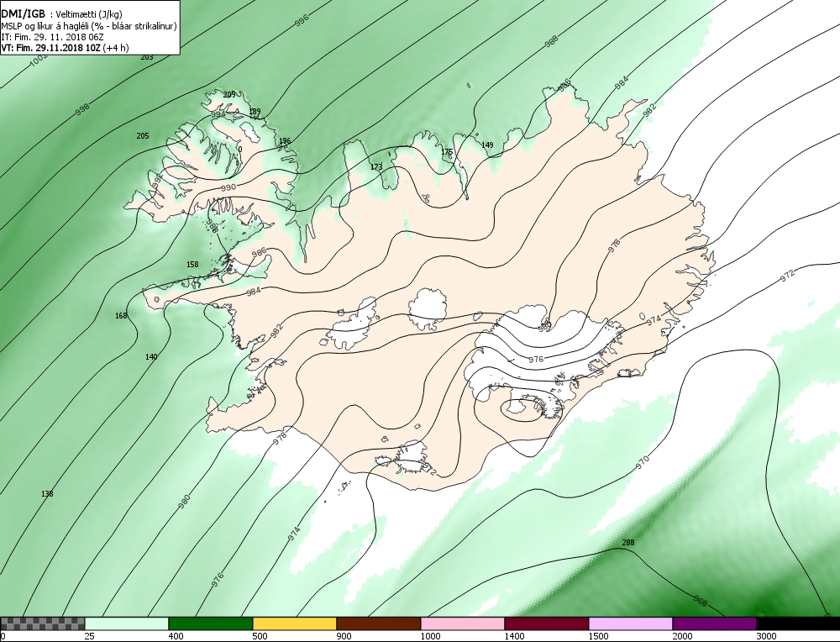The image size is (840, 642).
Task: Click the CAPE value '205' on map
Action: point(143,136)
